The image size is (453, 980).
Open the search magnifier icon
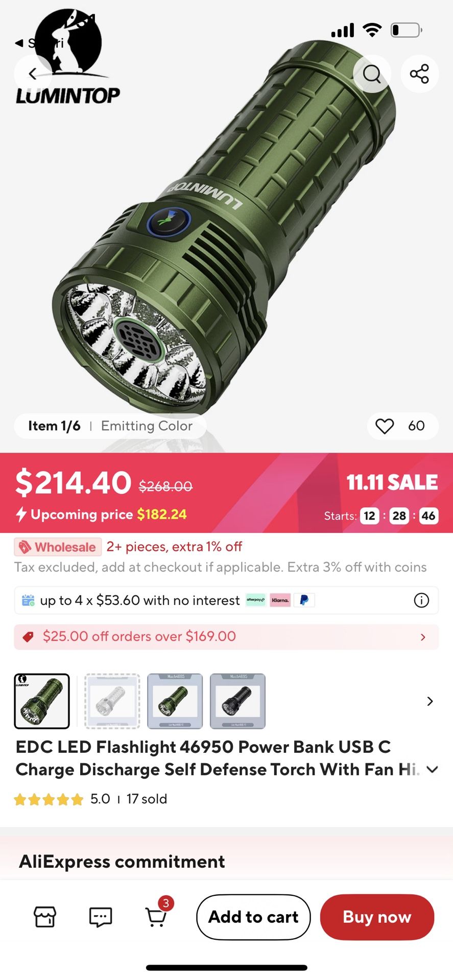pyautogui.click(x=372, y=74)
